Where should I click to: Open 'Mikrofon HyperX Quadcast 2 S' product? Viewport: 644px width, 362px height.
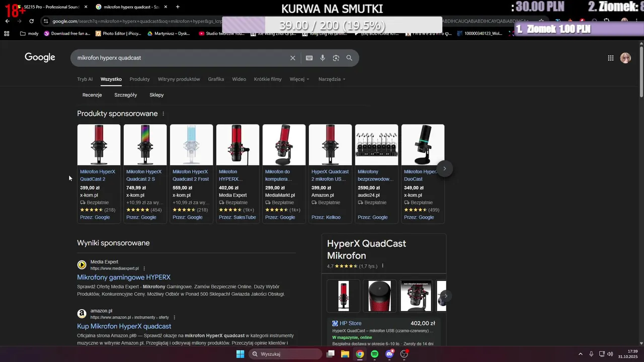[144, 175]
